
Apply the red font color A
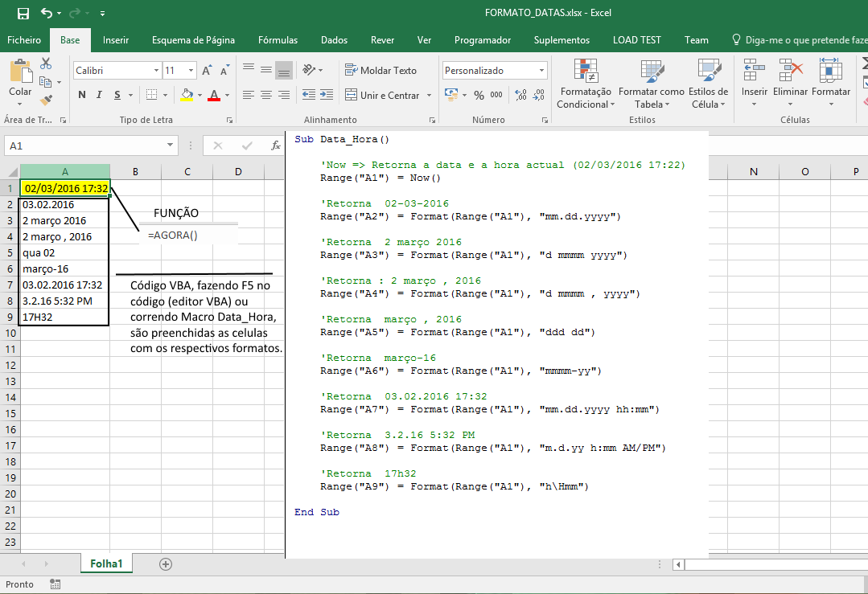pyautogui.click(x=214, y=95)
